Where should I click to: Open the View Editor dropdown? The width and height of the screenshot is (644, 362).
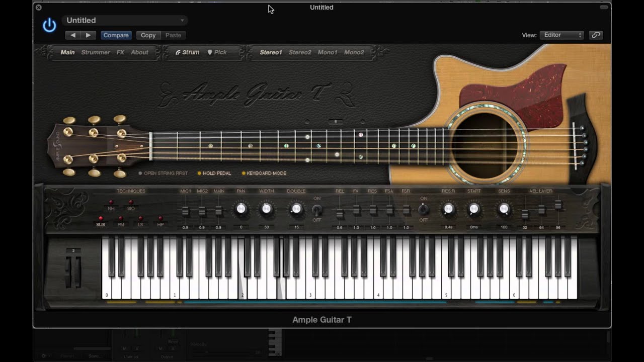click(561, 35)
